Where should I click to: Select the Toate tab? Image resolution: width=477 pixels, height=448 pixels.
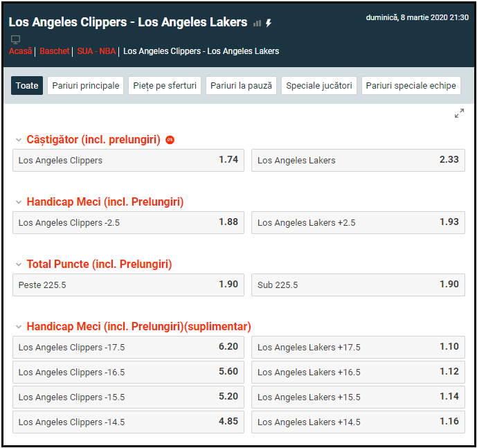click(27, 86)
